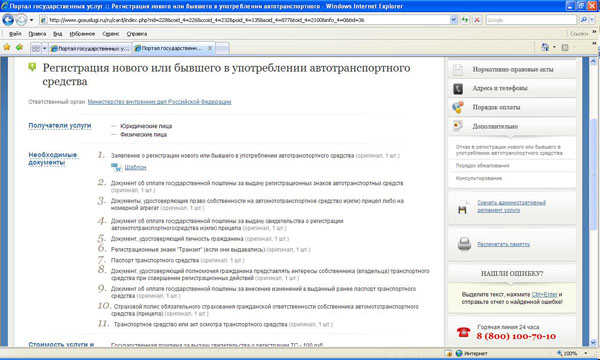Screen dimensions: 600x360
Task: Open the Сервис menu
Action: 111,34
